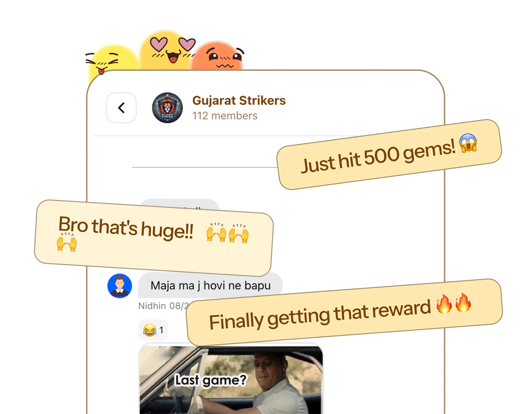Tap the Gujarat Strikers group title
The width and height of the screenshot is (532, 414).
pyautogui.click(x=239, y=101)
